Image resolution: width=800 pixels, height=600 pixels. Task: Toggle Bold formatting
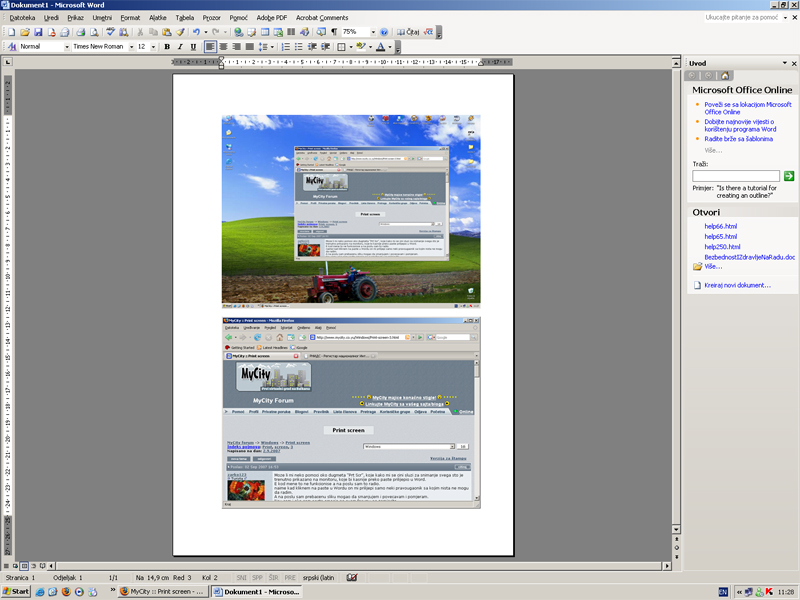click(x=166, y=47)
